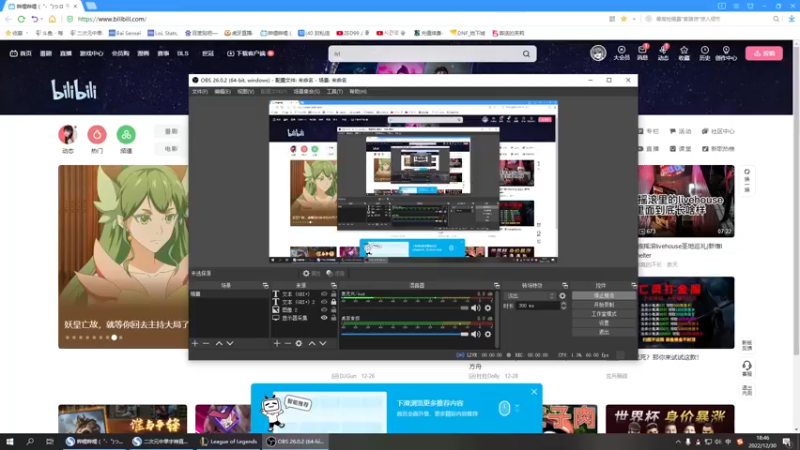800x450 pixels.
Task: Open bilibili 收藏 favorites icon
Action: 684,53
